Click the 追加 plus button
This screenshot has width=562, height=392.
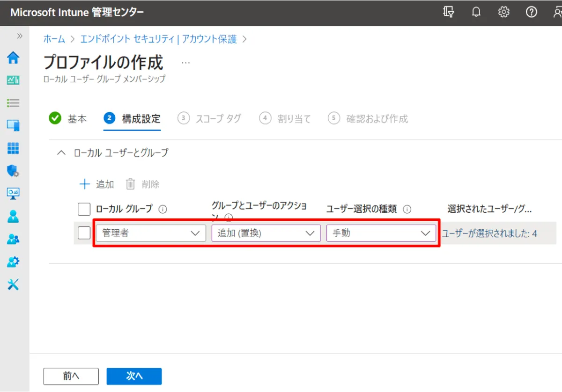pyautogui.click(x=96, y=184)
